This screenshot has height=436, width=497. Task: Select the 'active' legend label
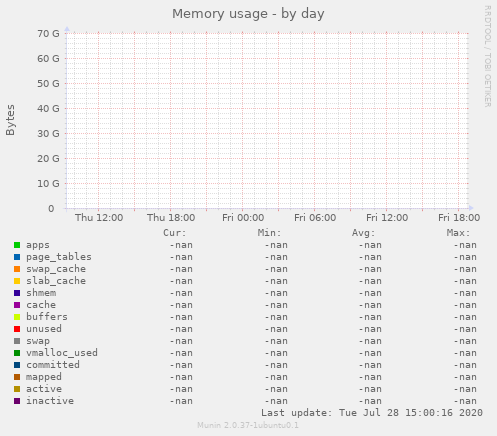(44, 389)
